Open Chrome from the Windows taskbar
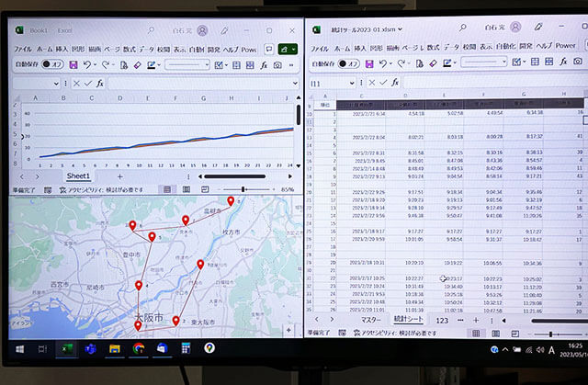This screenshot has width=588, height=385. pos(138,349)
